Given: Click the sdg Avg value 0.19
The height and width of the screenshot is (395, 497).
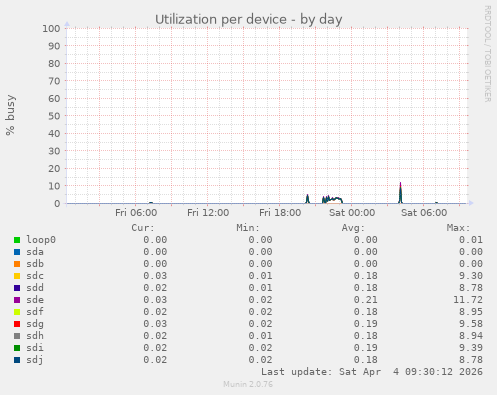Looking at the screenshot, I should pos(366,324).
